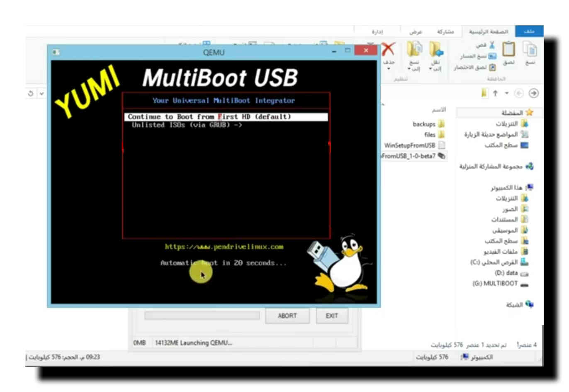The image size is (569, 392).
Task: Open المستندات (Documents) in the sidebar
Action: (x=510, y=220)
